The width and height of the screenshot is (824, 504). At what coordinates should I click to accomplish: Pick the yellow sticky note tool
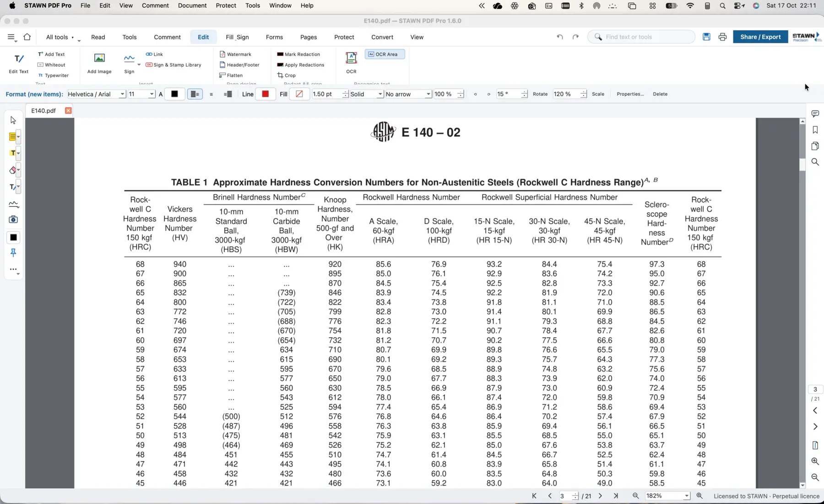(x=13, y=137)
